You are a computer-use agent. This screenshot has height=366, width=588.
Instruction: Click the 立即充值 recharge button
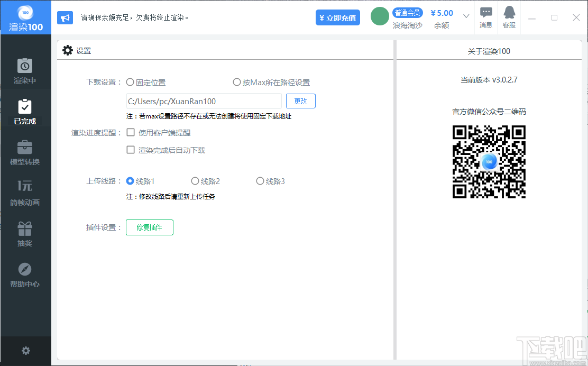(x=337, y=17)
